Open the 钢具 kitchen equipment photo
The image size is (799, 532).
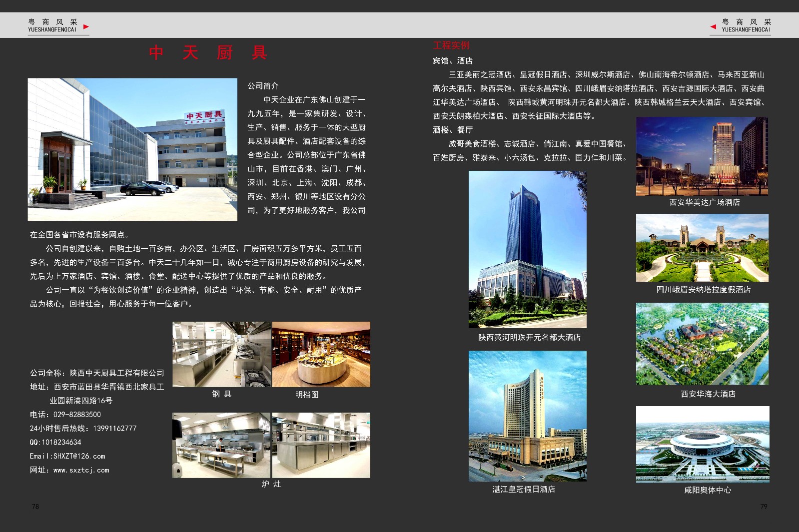click(x=221, y=354)
